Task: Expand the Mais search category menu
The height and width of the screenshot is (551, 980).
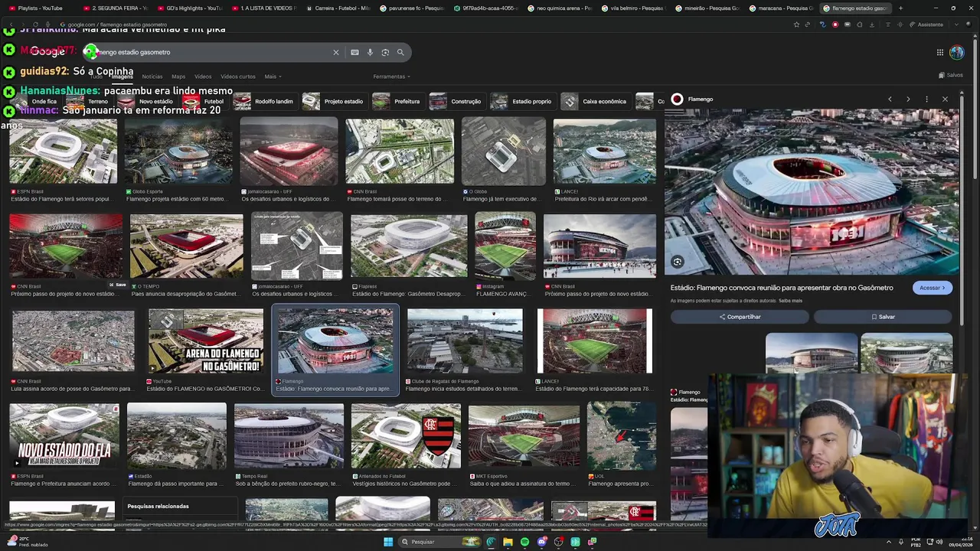Action: (273, 77)
